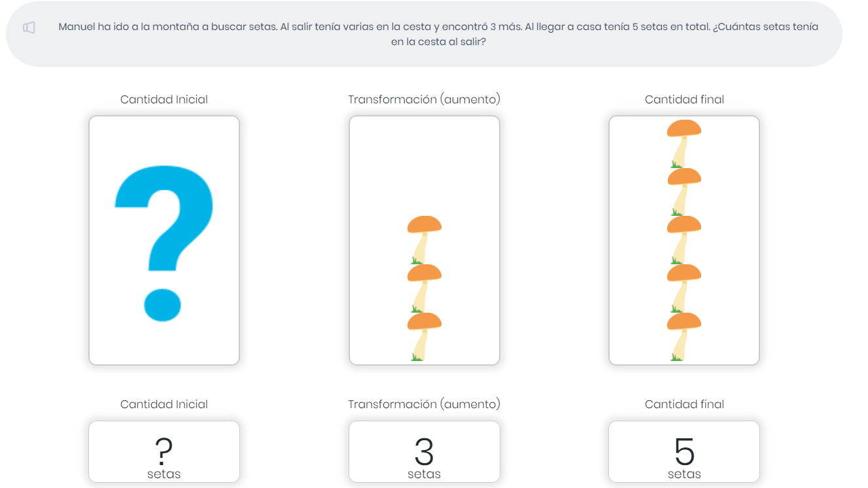Click the upper 'Transformación (aumento)' label
The image size is (868, 488).
[425, 99]
